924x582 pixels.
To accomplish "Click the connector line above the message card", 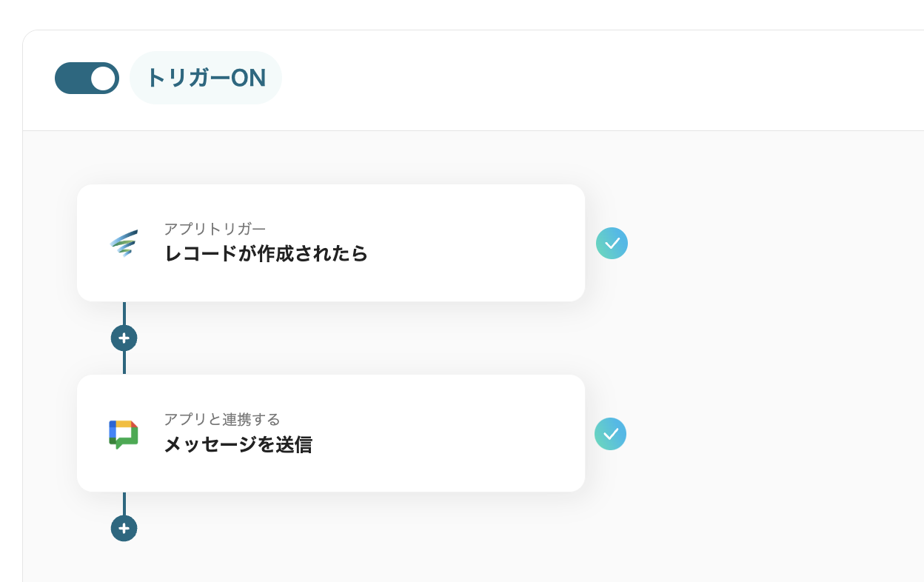I will (x=124, y=362).
